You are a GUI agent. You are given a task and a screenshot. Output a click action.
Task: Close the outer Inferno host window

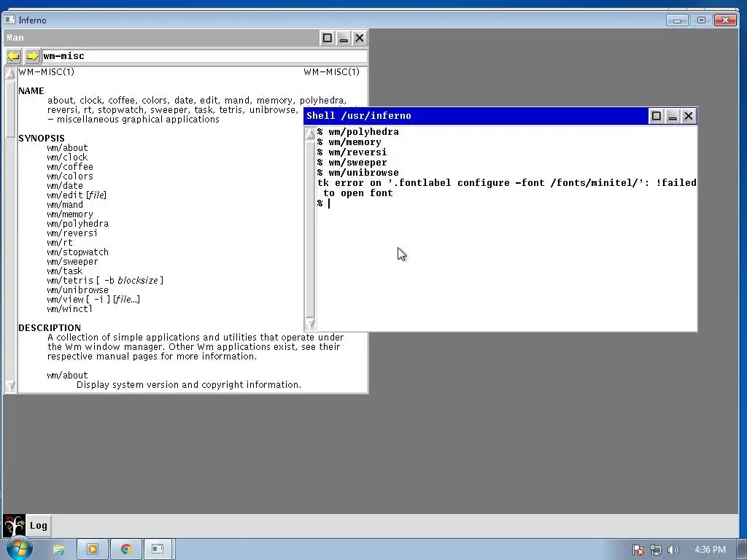pyautogui.click(x=725, y=20)
